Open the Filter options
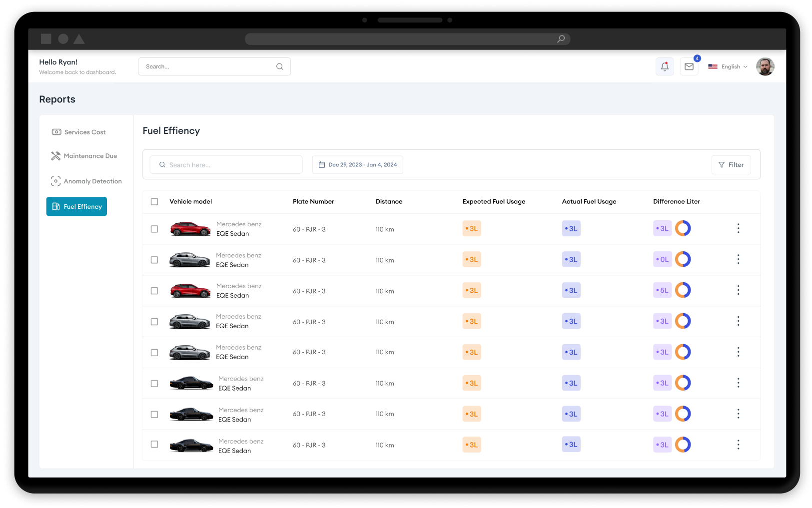 731,165
